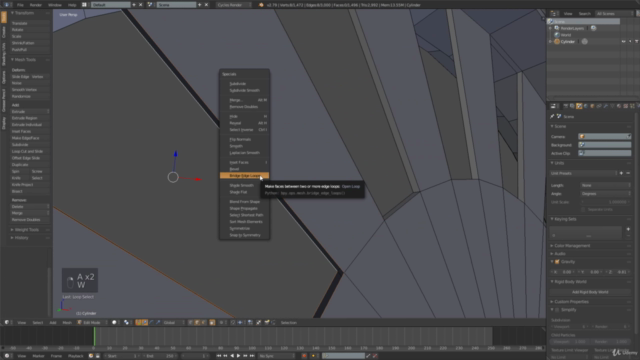Choose Flip Normals in Specials menu
Image resolution: width=640 pixels, height=360 pixels.
click(244, 139)
